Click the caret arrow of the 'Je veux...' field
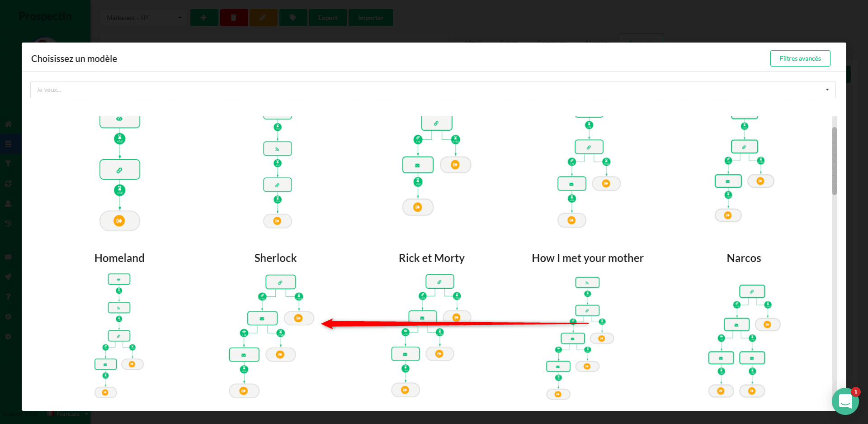The width and height of the screenshot is (868, 424). pyautogui.click(x=827, y=90)
